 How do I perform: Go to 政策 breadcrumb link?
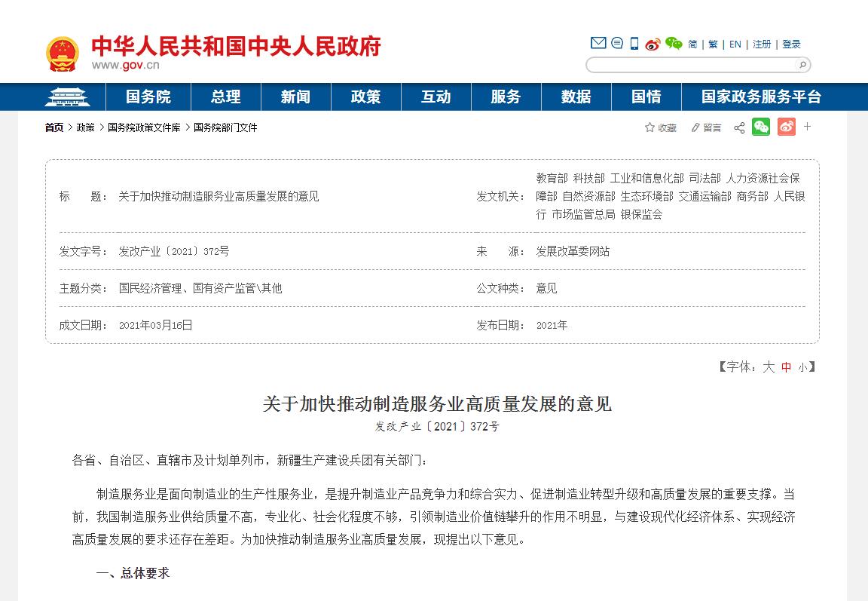(86, 128)
